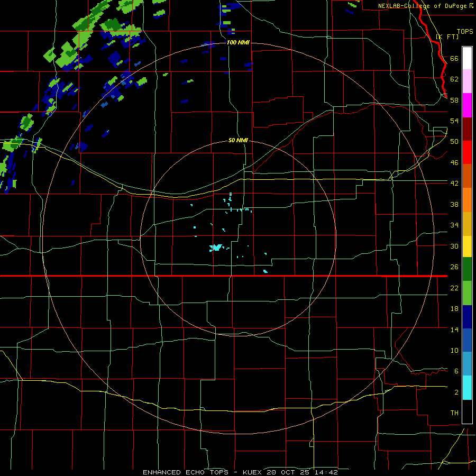Click the legend value "38"
Image resolution: width=476 pixels, height=476 pixels.
[x=454, y=204]
